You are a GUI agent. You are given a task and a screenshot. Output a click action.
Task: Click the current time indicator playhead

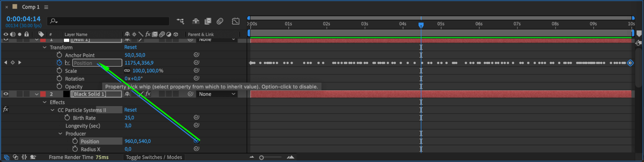point(421,25)
